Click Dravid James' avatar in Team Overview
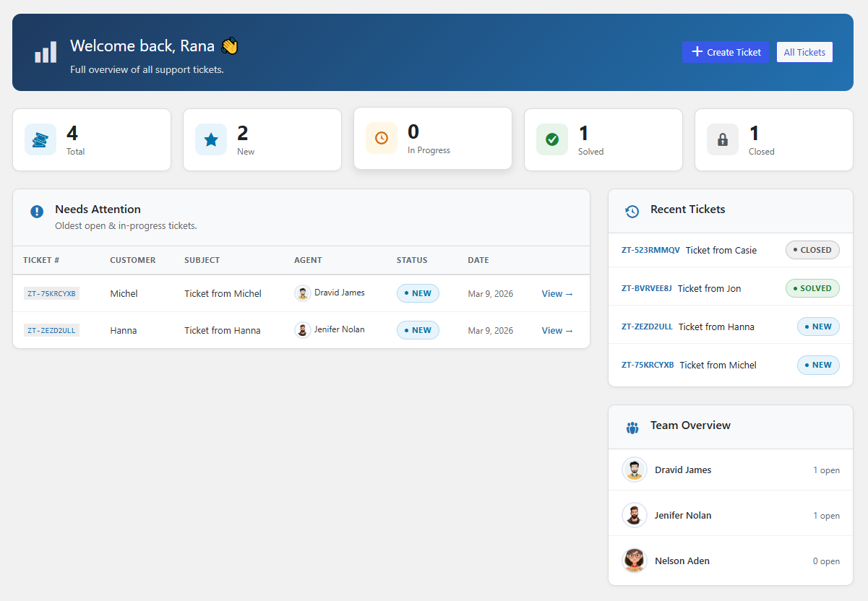Image resolution: width=868 pixels, height=601 pixels. point(635,470)
